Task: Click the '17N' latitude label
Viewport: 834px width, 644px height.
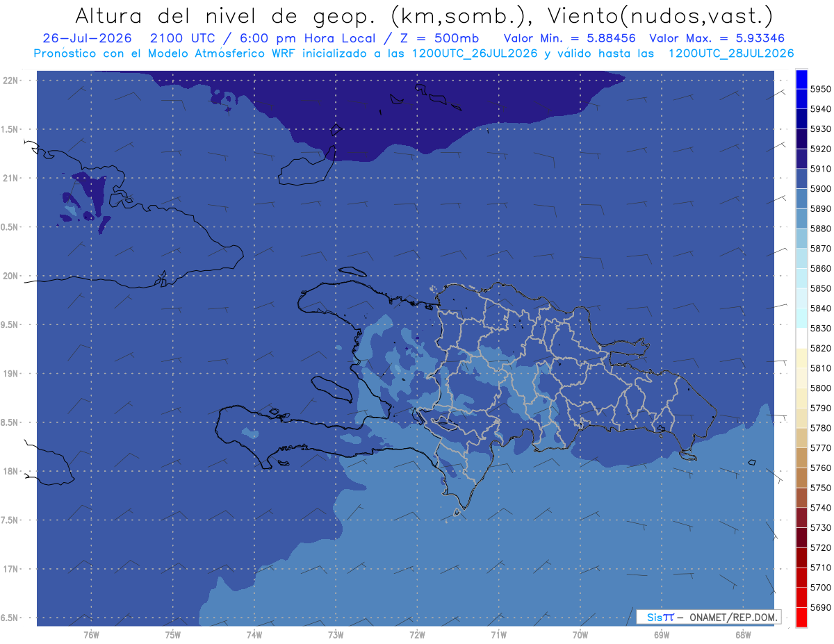Action: tap(11, 569)
